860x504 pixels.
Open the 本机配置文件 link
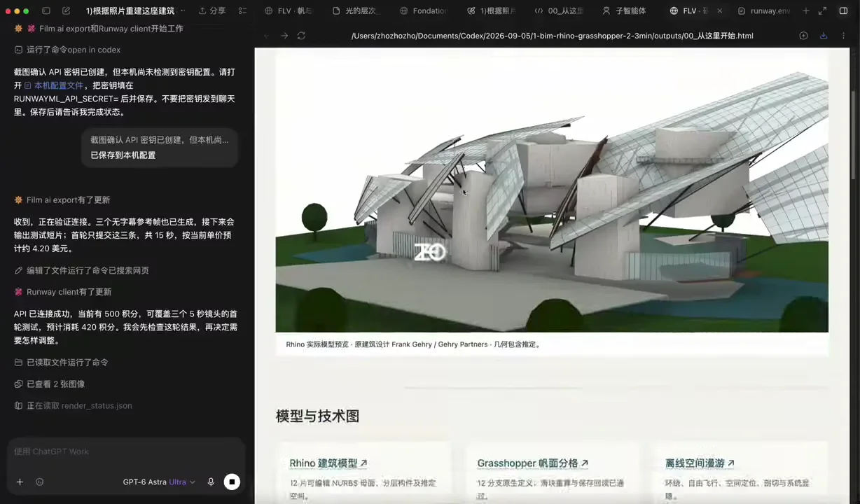[54, 85]
